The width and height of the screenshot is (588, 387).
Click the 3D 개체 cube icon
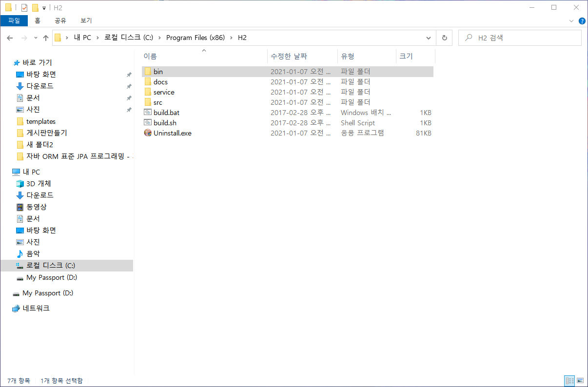(x=20, y=184)
